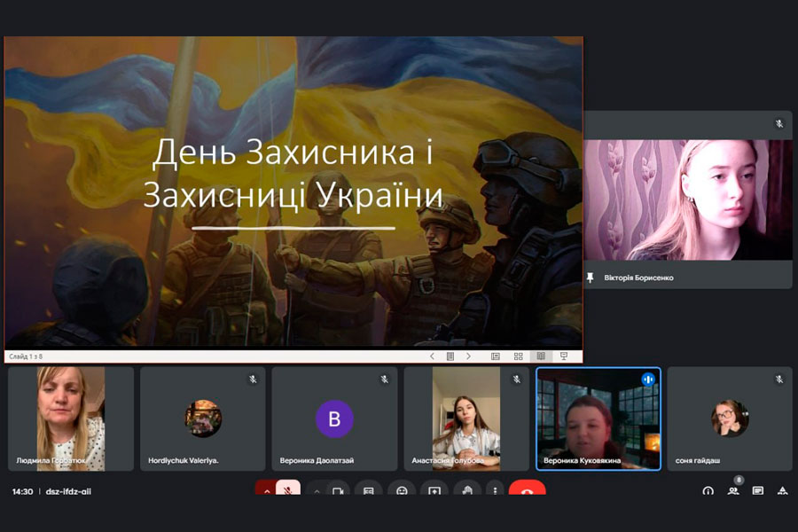Viewport: 798px width, 532px height.
Task: Click Вікторія Борисенко pinned video
Action: pos(687,200)
